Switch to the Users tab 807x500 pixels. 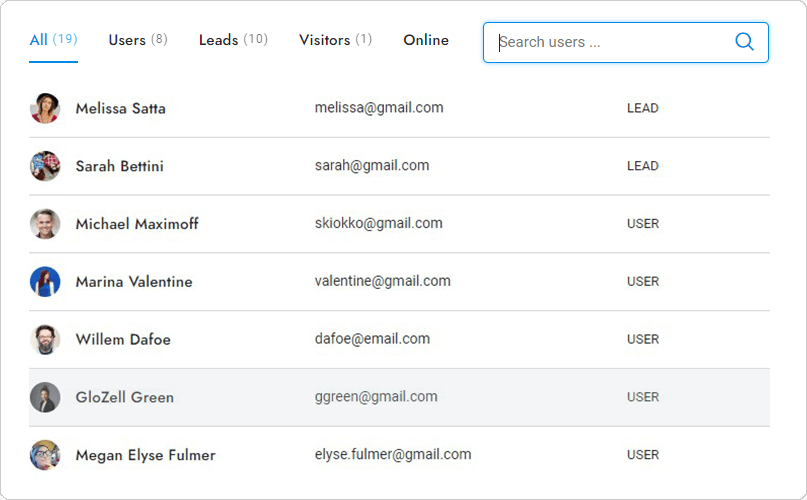click(x=137, y=40)
